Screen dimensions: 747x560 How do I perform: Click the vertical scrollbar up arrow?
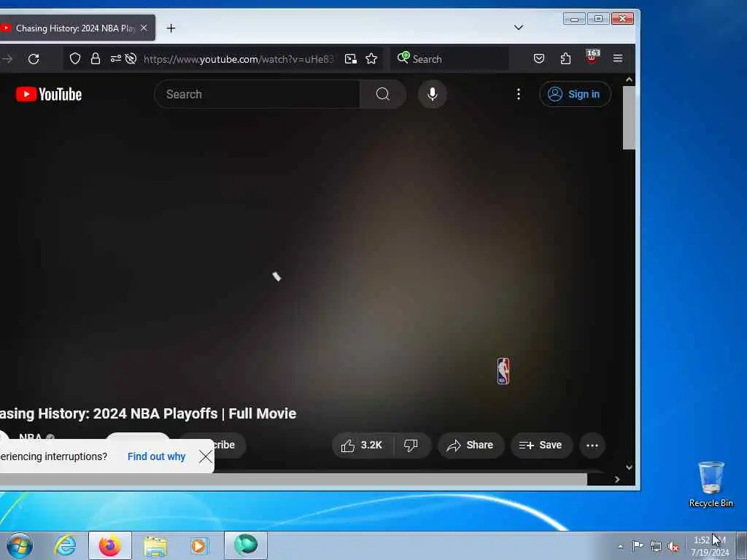[x=629, y=79]
